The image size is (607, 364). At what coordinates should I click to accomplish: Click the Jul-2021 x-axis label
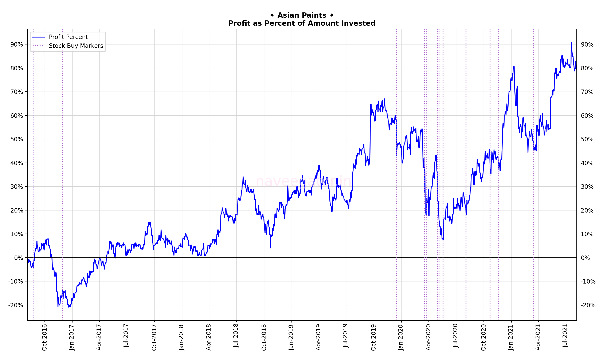click(565, 336)
